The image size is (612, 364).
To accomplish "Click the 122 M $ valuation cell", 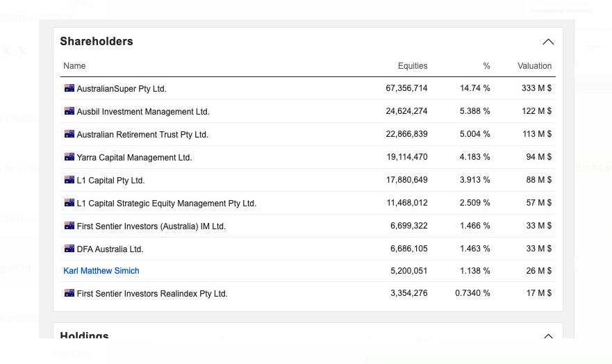I will click(x=536, y=111).
